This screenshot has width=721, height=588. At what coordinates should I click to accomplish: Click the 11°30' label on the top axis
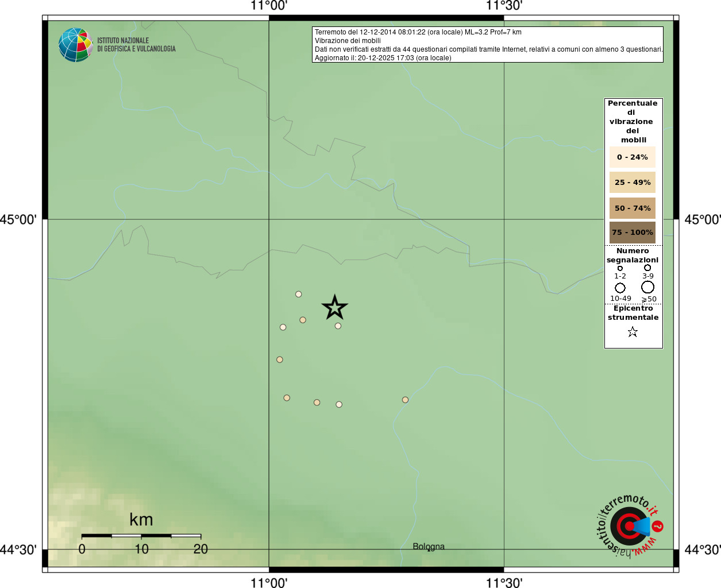pyautogui.click(x=504, y=6)
